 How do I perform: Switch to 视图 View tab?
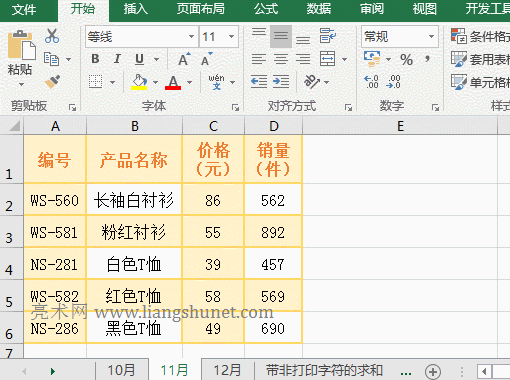pos(425,9)
